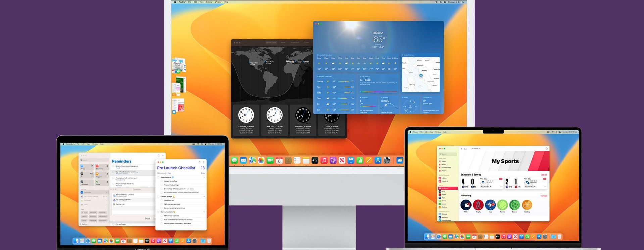Image resolution: width=644 pixels, height=250 pixels.
Task: Open FaceTime from the iMac dock
Action: pos(270,161)
